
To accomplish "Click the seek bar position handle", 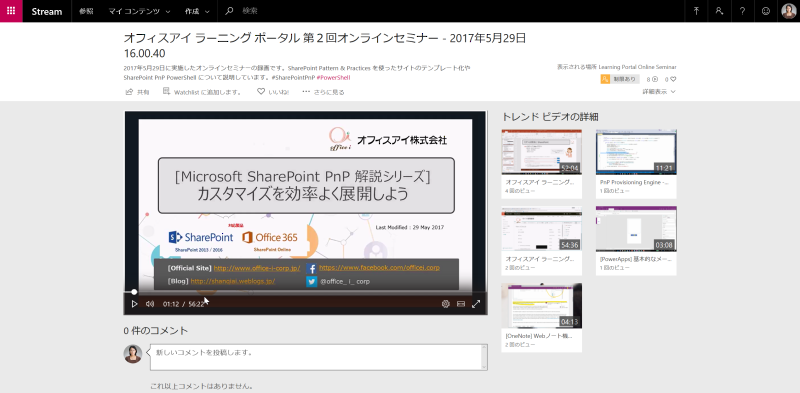I will 134,292.
